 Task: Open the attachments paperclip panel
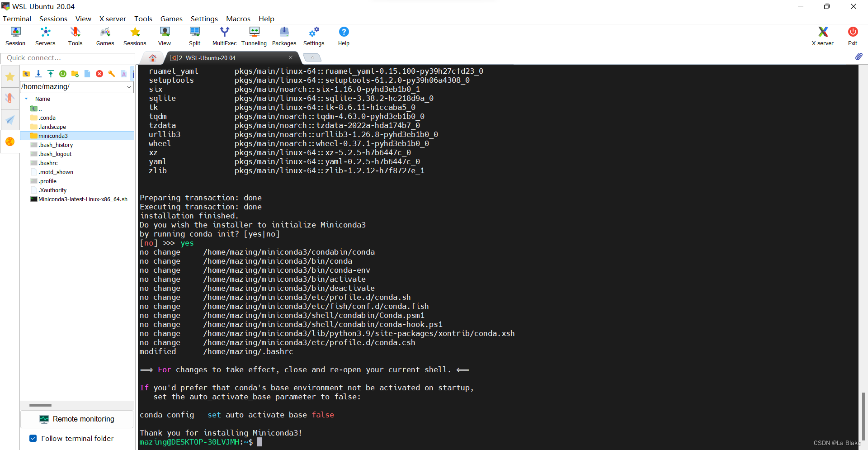click(x=859, y=57)
